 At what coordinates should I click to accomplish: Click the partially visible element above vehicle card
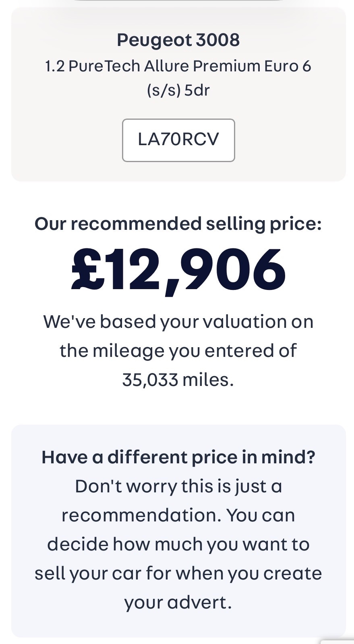click(178, 1)
